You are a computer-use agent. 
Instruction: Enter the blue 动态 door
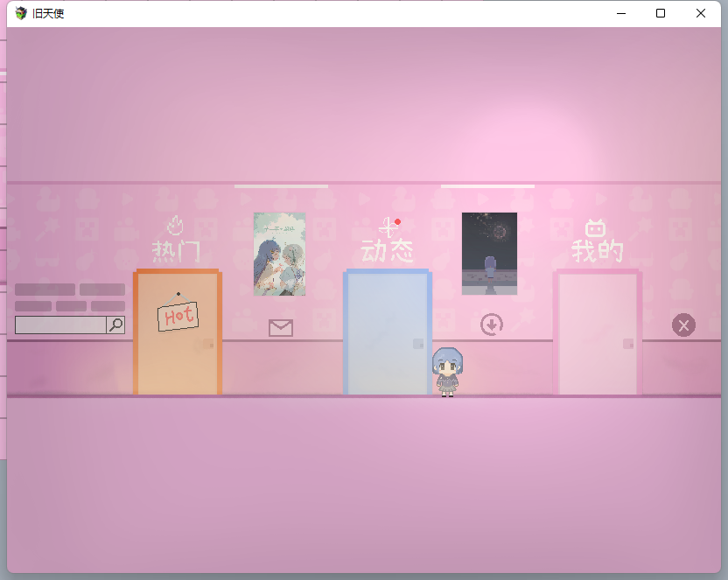click(388, 332)
